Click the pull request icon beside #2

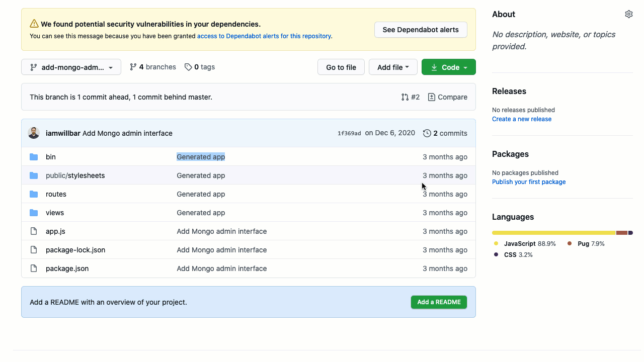point(405,97)
